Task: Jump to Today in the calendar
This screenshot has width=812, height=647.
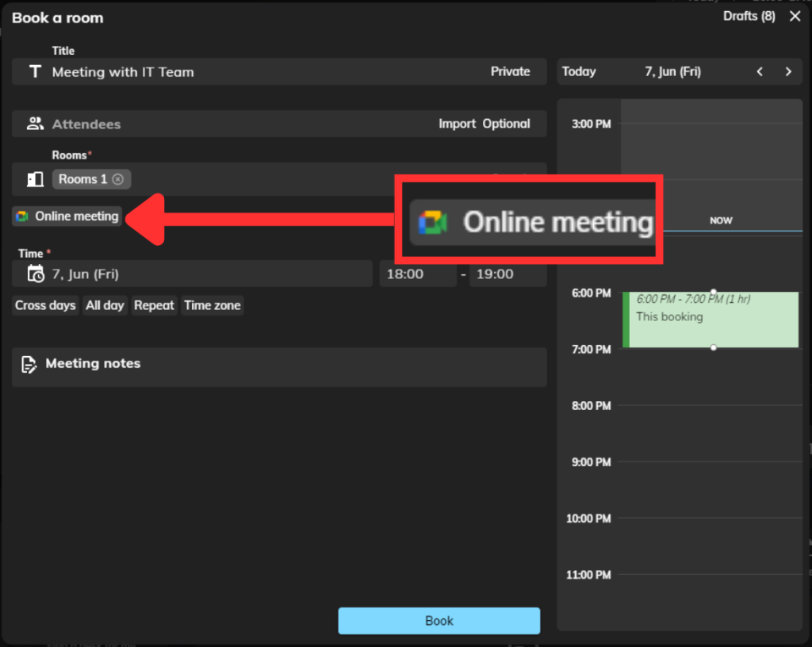Action: click(579, 71)
